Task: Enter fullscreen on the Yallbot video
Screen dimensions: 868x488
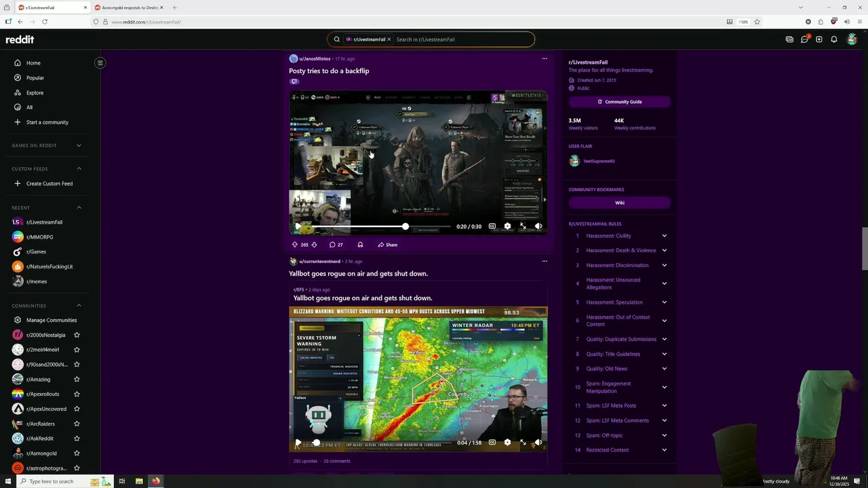Action: pos(523,443)
